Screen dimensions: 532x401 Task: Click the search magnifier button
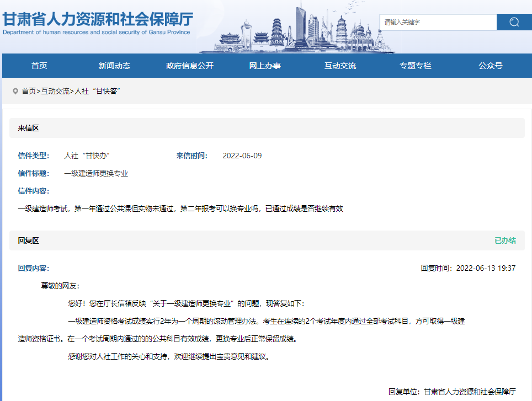[514, 22]
